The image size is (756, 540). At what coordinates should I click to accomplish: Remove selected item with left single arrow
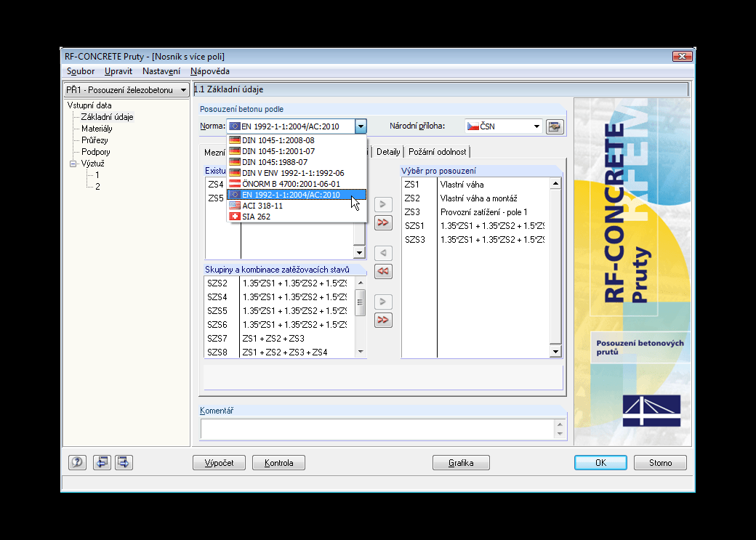[x=383, y=253]
